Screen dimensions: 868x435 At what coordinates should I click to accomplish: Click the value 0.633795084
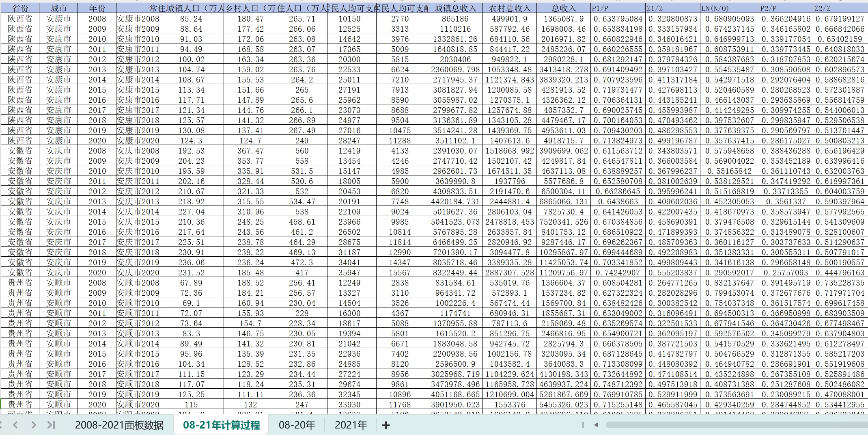point(618,19)
